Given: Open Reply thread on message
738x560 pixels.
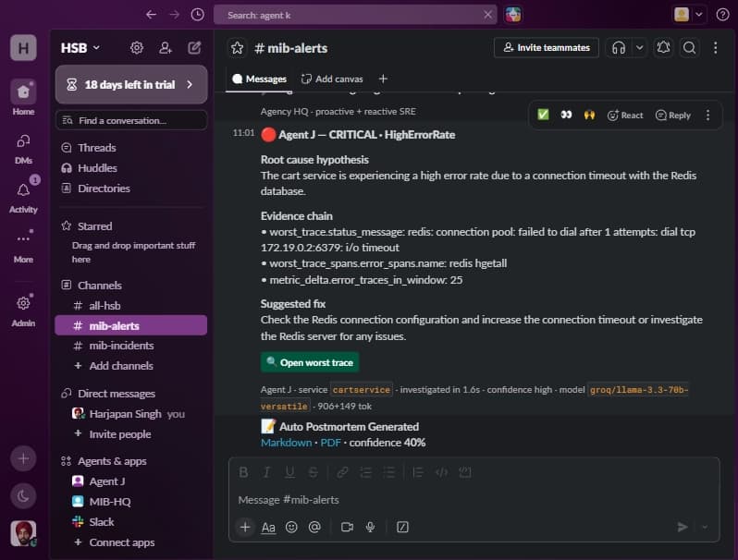Looking at the screenshot, I should [x=673, y=116].
